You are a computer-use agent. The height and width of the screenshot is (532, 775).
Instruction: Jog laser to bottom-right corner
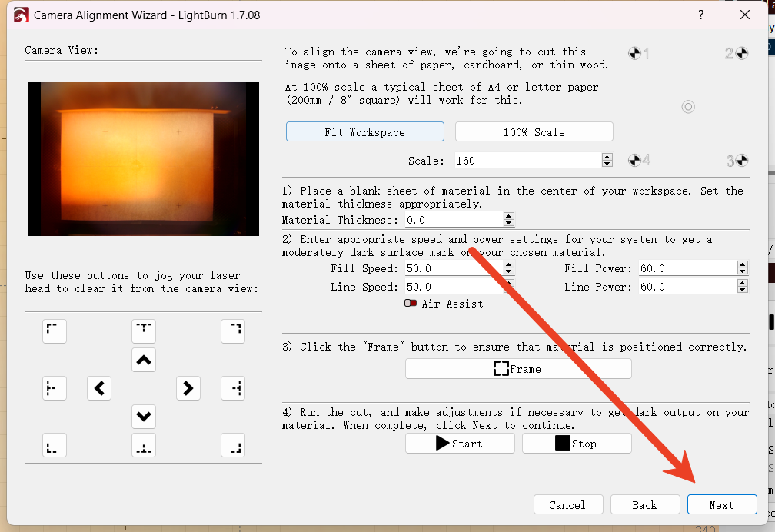click(x=233, y=445)
